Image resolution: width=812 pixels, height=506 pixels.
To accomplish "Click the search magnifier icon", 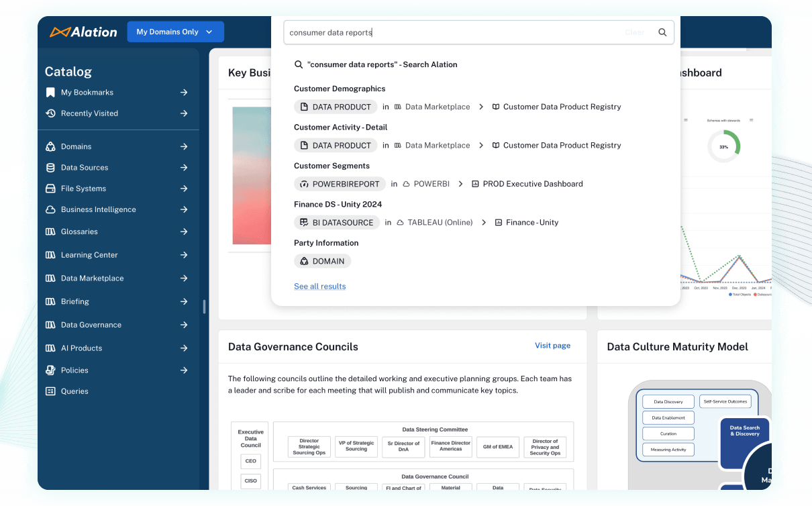I will pyautogui.click(x=662, y=32).
